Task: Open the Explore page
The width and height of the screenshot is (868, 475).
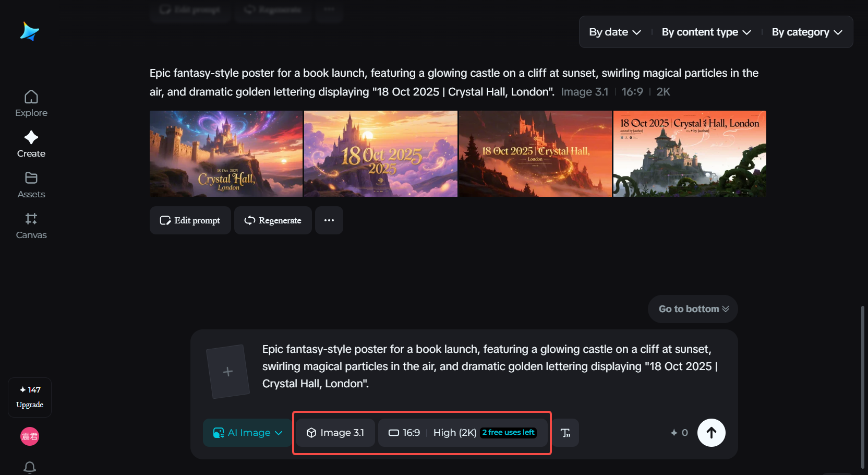Action: 31,103
